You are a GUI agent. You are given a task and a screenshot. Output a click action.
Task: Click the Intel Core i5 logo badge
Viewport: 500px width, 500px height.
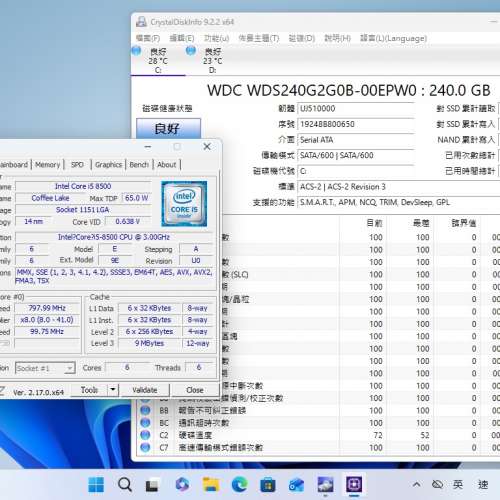(x=184, y=204)
